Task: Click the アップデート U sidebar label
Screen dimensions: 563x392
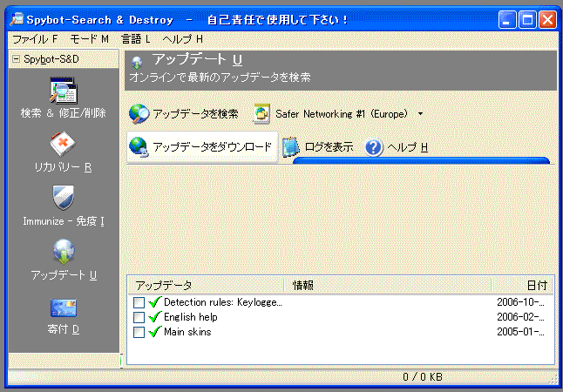Action: (x=64, y=275)
